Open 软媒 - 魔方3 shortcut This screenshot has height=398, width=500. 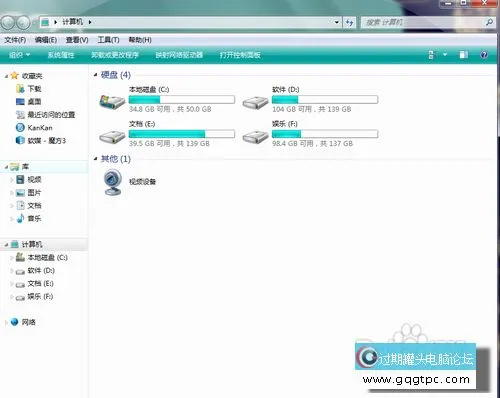point(41,141)
